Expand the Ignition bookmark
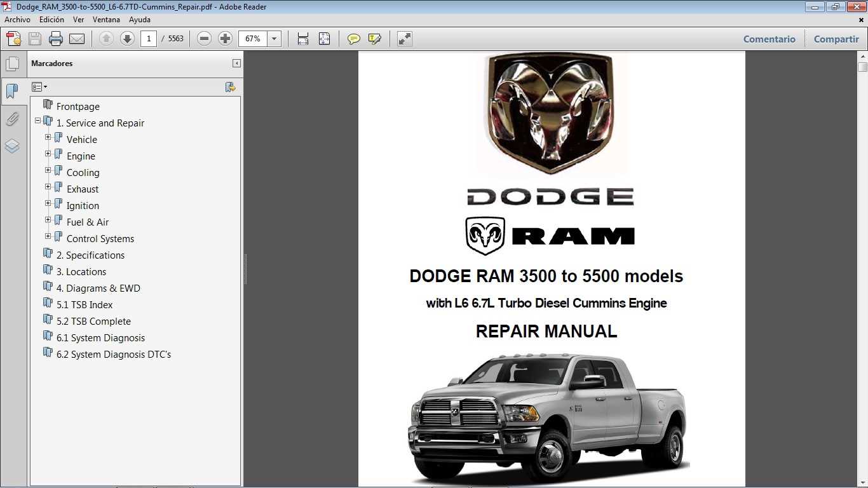Image resolution: width=868 pixels, height=488 pixels. coord(48,203)
